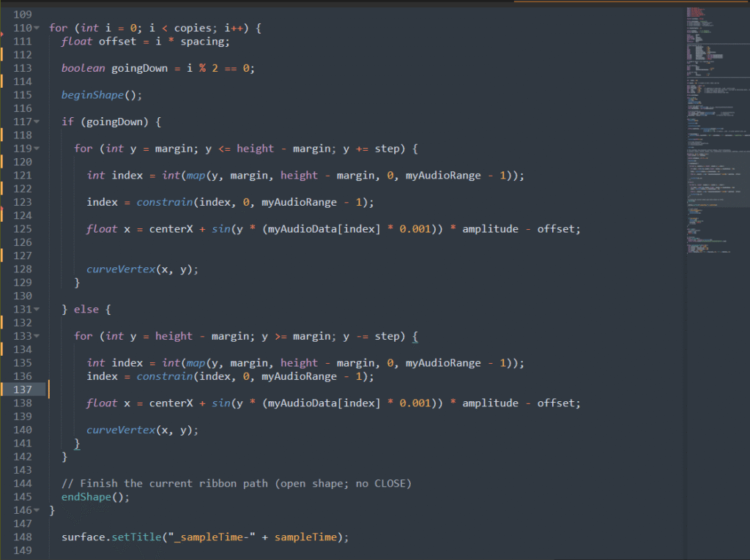Collapse the else block at line 131
The image size is (750, 560).
click(36, 310)
